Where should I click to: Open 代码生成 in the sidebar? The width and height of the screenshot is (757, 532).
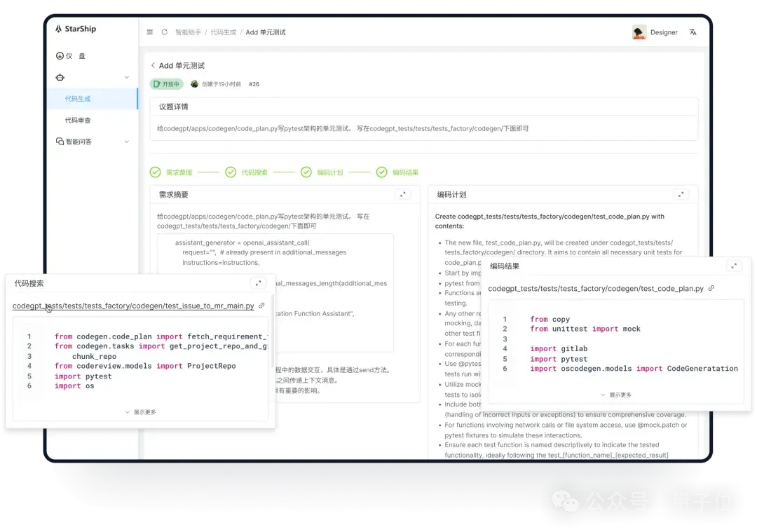tap(78, 99)
